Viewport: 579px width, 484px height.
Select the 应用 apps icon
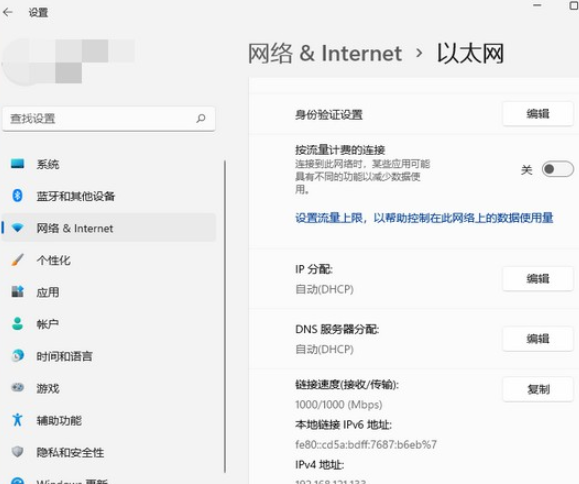(x=17, y=292)
